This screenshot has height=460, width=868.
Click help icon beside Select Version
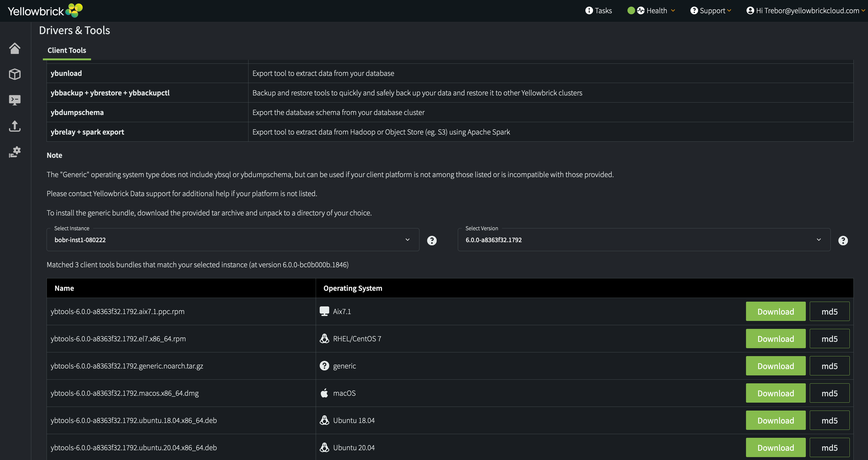pyautogui.click(x=843, y=240)
